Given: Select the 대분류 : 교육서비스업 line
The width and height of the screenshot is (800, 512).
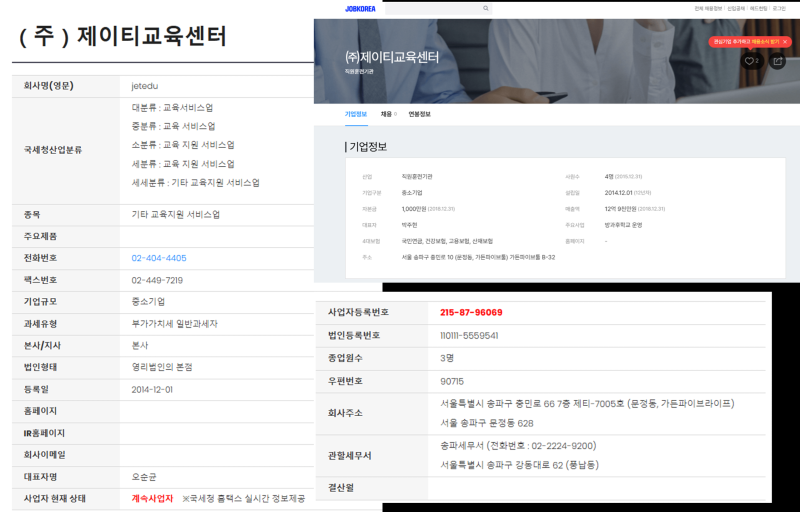Looking at the screenshot, I should coord(172,108).
